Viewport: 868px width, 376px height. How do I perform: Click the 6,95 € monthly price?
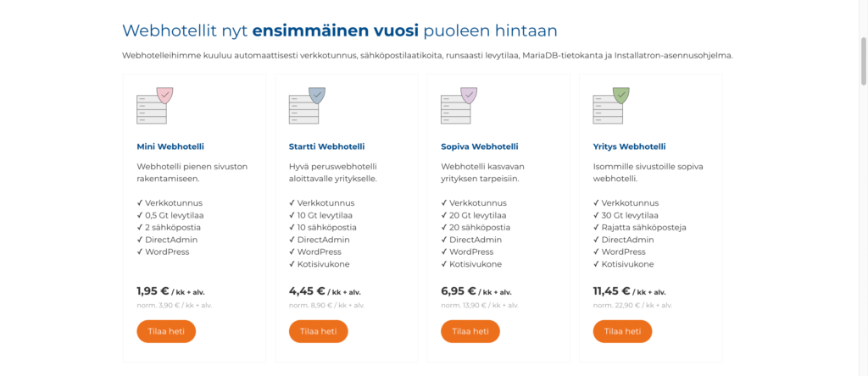point(458,290)
